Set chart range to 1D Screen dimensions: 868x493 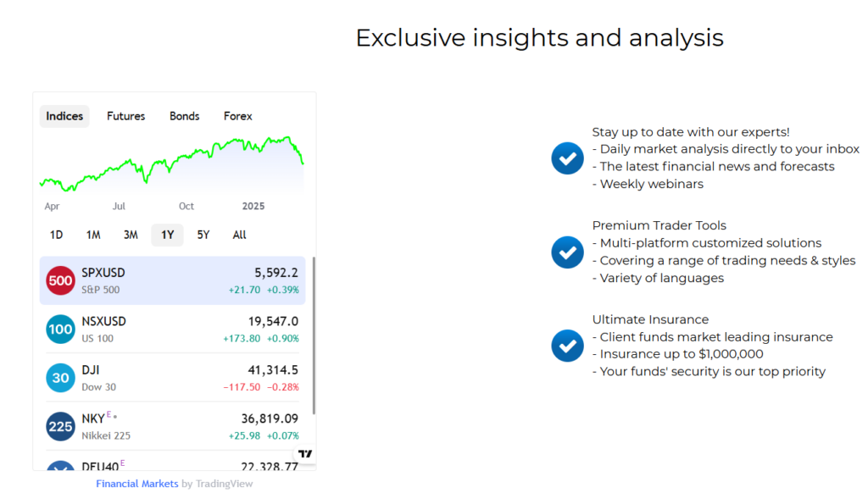click(56, 235)
